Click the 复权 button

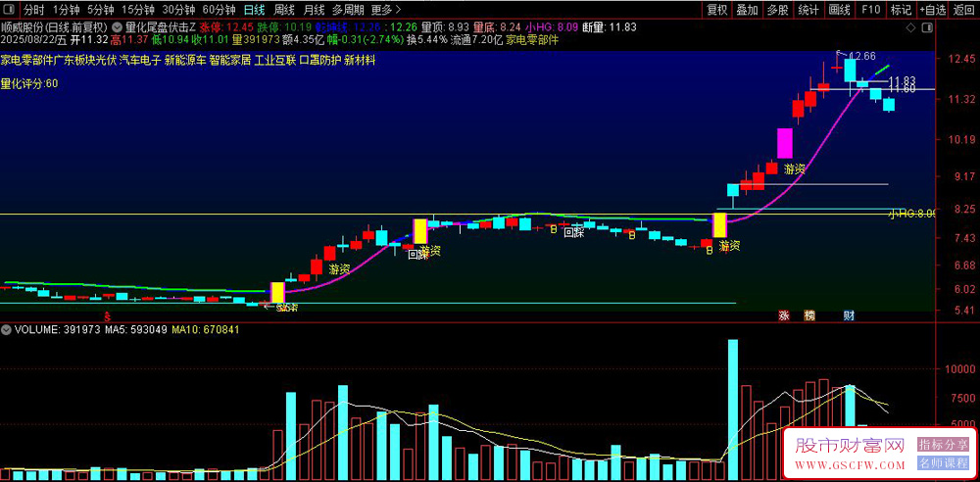click(717, 10)
